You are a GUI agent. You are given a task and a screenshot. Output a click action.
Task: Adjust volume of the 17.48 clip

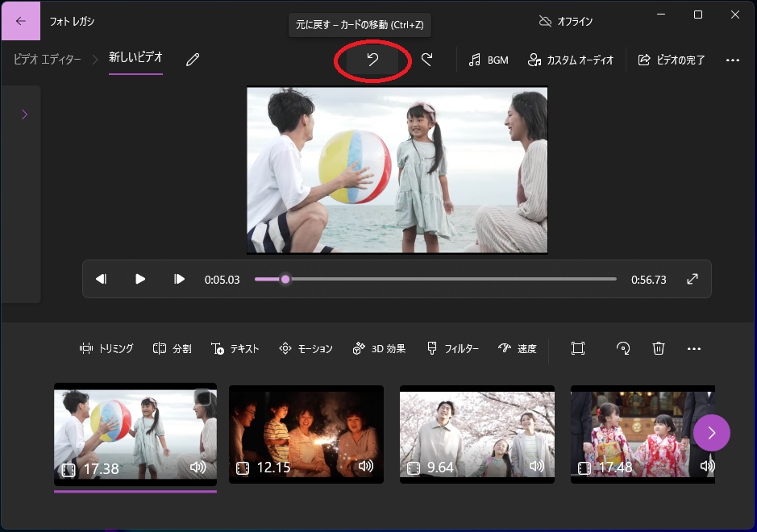[707, 466]
